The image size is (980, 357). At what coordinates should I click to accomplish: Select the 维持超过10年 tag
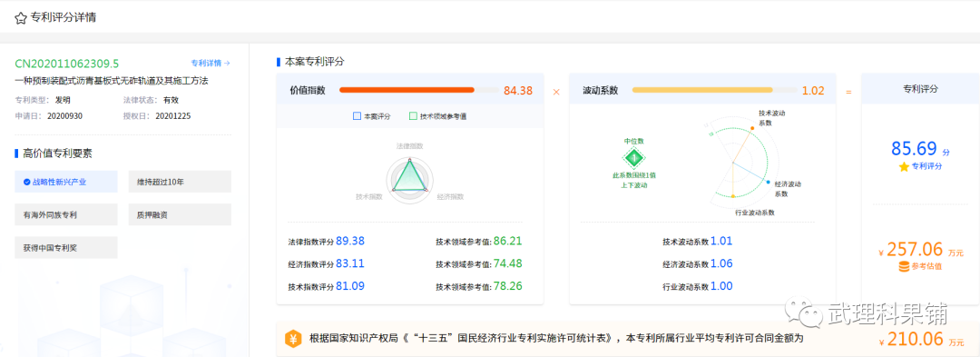click(180, 182)
